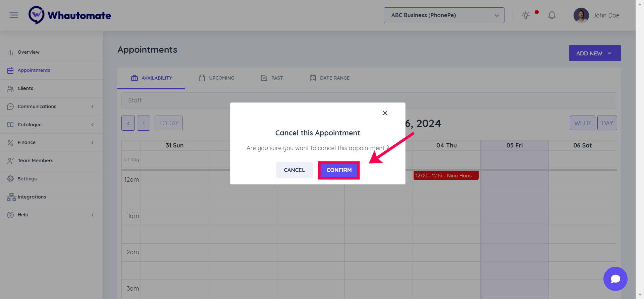Open the notifications bell
644x299 pixels.
pos(552,15)
